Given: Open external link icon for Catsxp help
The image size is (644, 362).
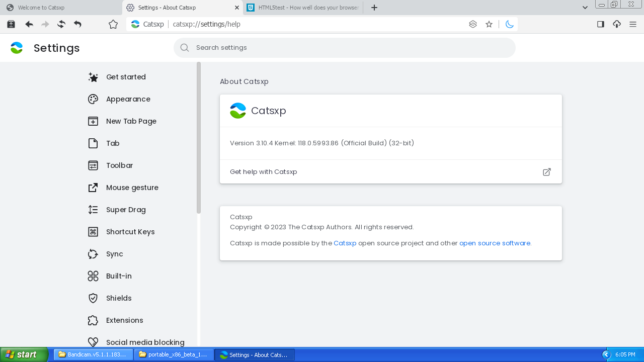Looking at the screenshot, I should tap(547, 172).
